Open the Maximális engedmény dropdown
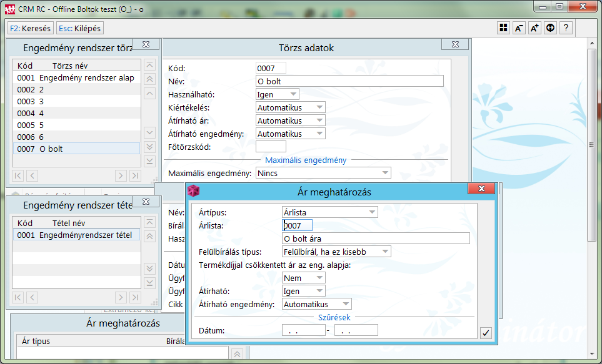The height and width of the screenshot is (364, 602). (x=323, y=173)
